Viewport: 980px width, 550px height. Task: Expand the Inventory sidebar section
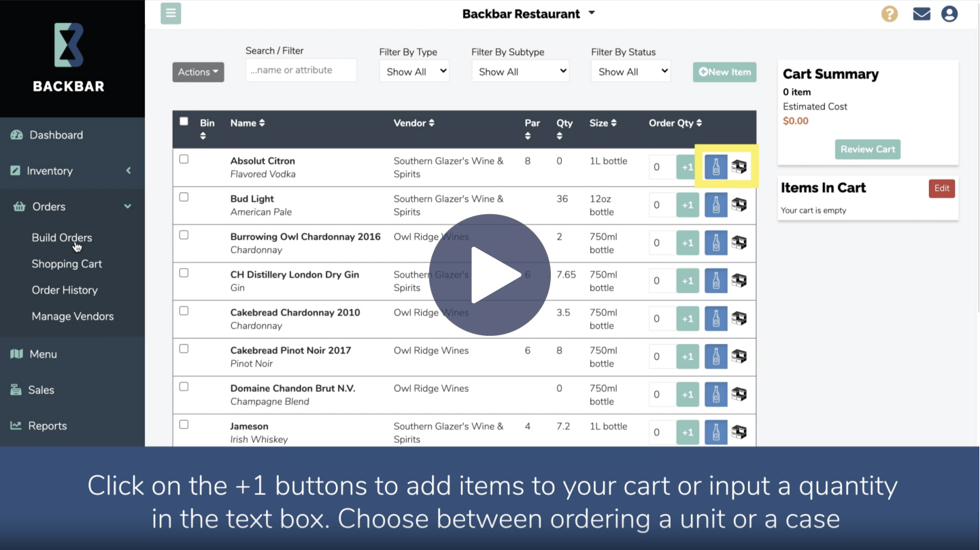coord(72,171)
